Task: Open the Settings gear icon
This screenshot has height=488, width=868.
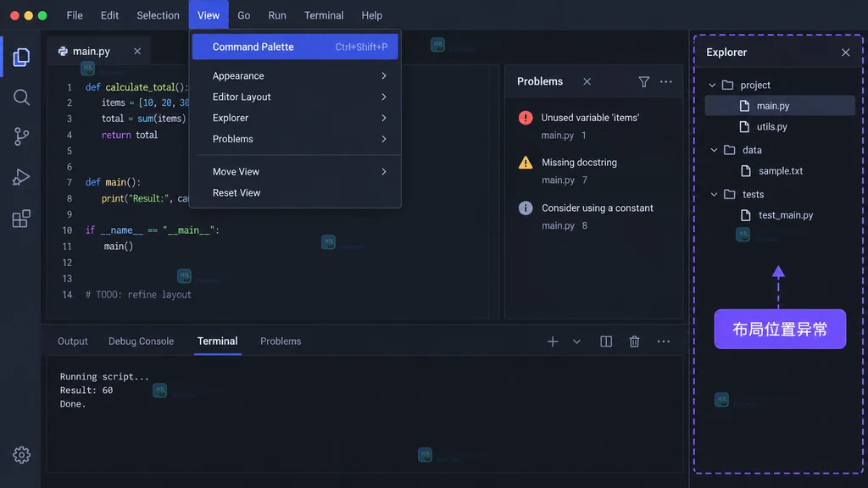Action: click(21, 455)
